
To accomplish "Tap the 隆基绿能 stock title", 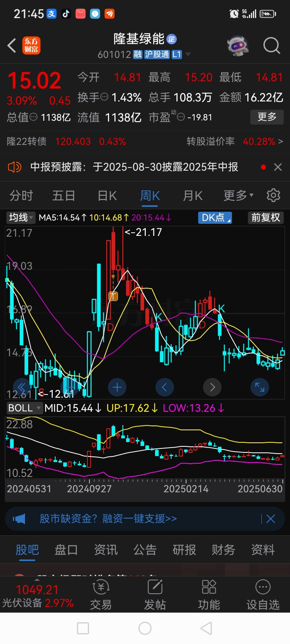I will click(139, 39).
